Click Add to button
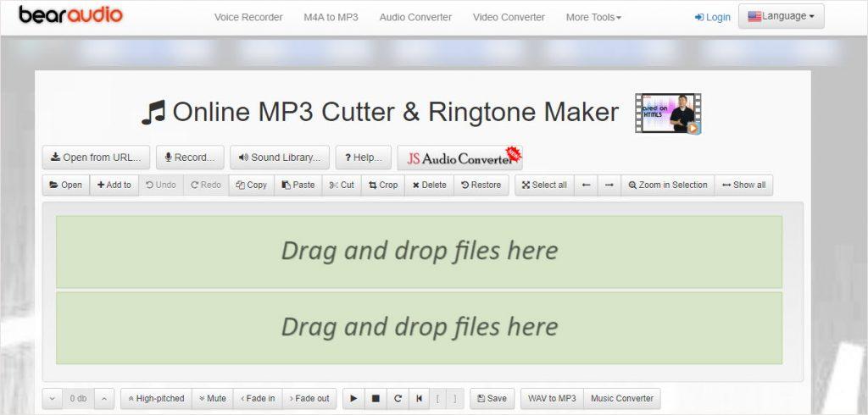This screenshot has height=415, width=868. (x=114, y=185)
